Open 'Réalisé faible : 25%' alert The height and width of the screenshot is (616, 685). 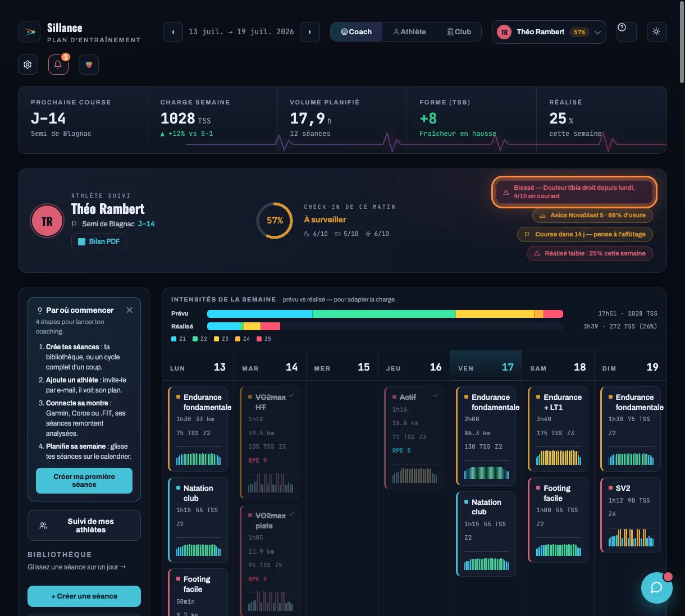click(x=590, y=254)
